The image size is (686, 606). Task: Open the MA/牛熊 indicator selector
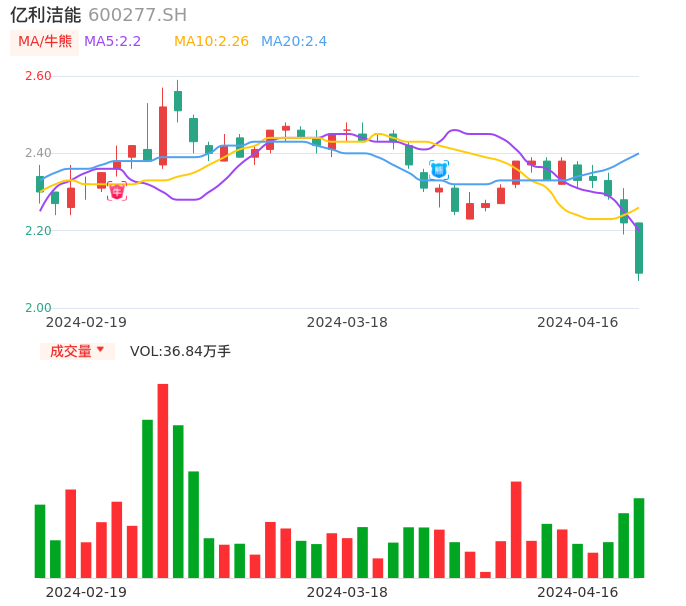pos(45,42)
